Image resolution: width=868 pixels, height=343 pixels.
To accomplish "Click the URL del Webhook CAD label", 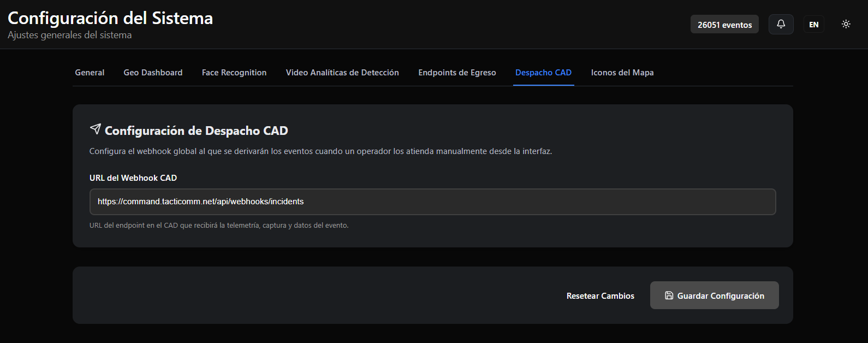I will [133, 178].
